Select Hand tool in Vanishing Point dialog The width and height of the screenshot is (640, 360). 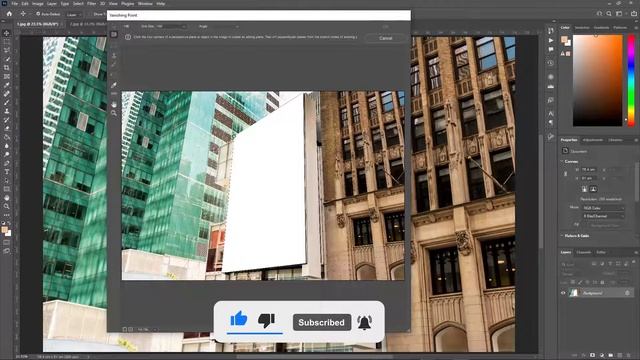114,104
